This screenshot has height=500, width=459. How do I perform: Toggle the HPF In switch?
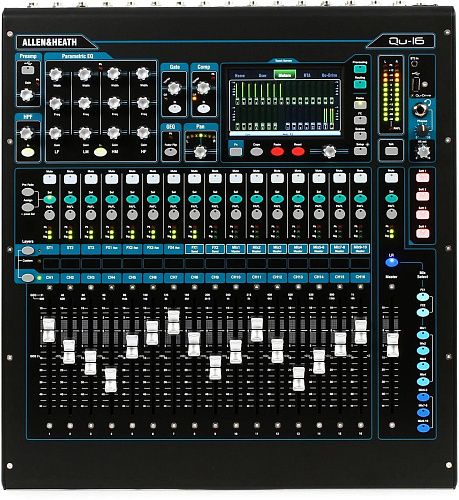tap(28, 152)
